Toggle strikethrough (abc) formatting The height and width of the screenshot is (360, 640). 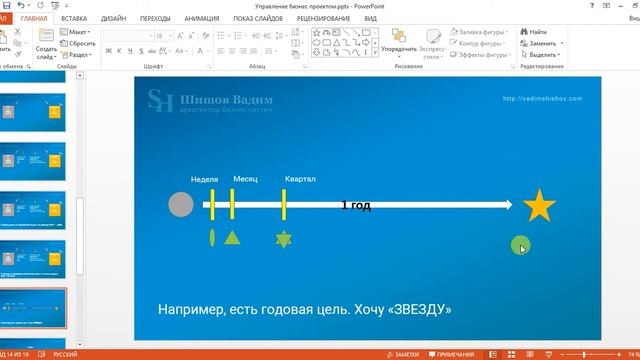click(152, 51)
